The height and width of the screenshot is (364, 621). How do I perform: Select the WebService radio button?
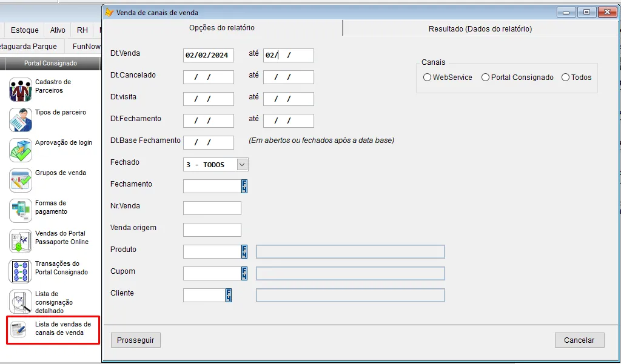coord(428,78)
